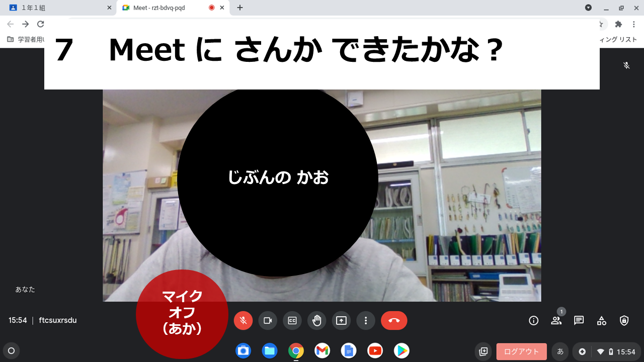Viewport: 644px width, 362px height.
Task: Toggle the camera in Meet controls
Action: pyautogui.click(x=268, y=320)
